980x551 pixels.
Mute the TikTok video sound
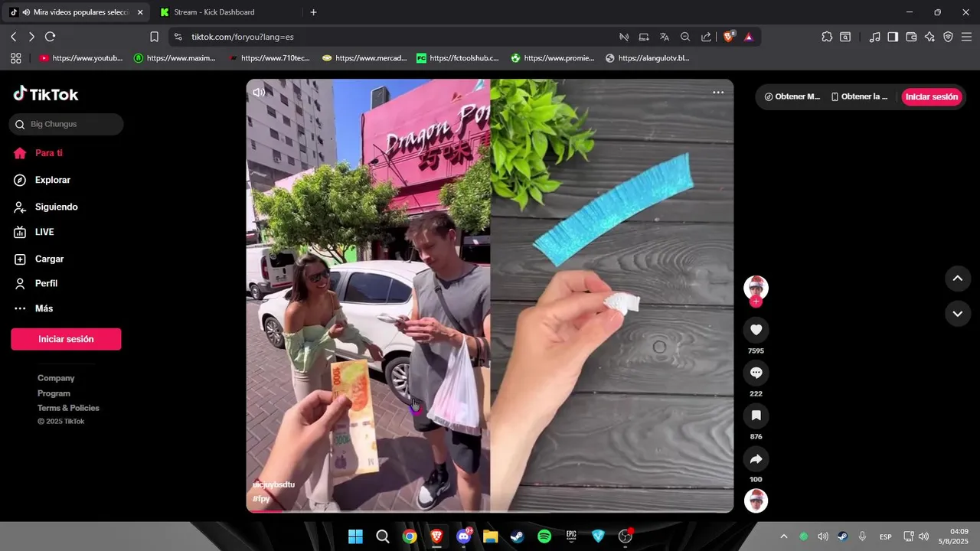[x=259, y=93]
